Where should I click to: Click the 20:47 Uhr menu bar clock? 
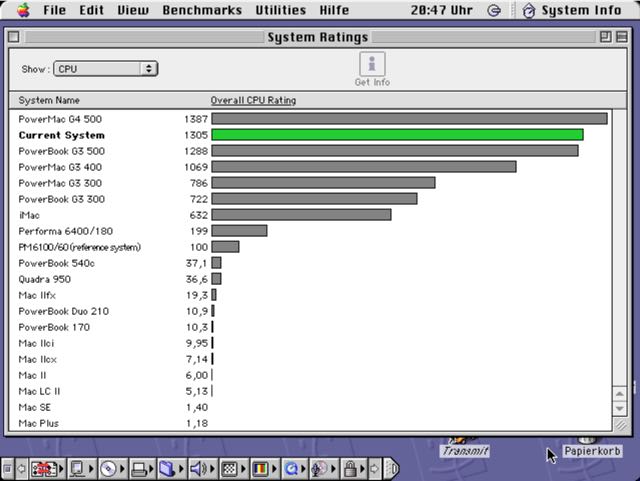click(x=441, y=10)
